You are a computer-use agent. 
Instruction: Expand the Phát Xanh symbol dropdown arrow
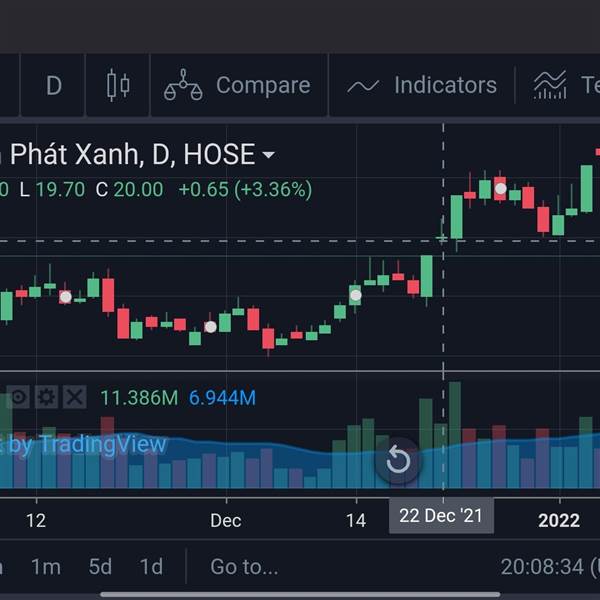coord(268,155)
